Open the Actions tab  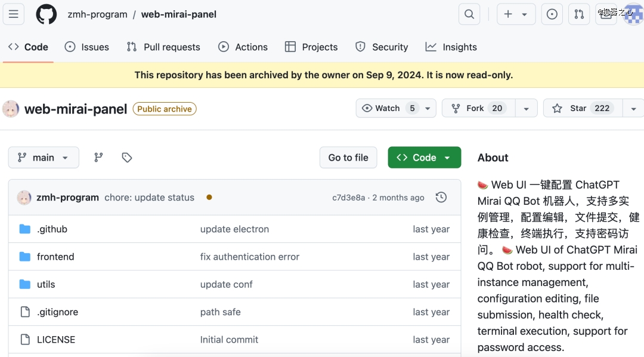(x=243, y=47)
